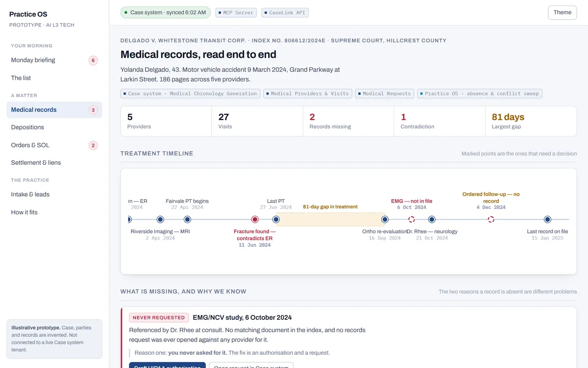Go to Depositions section
Image resolution: width=588 pixels, height=368 pixels.
click(x=54, y=128)
